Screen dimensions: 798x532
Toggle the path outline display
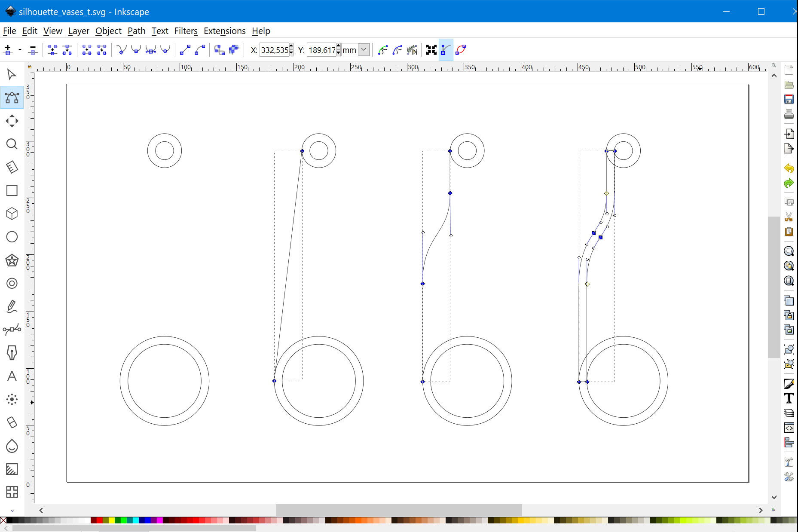[460, 50]
